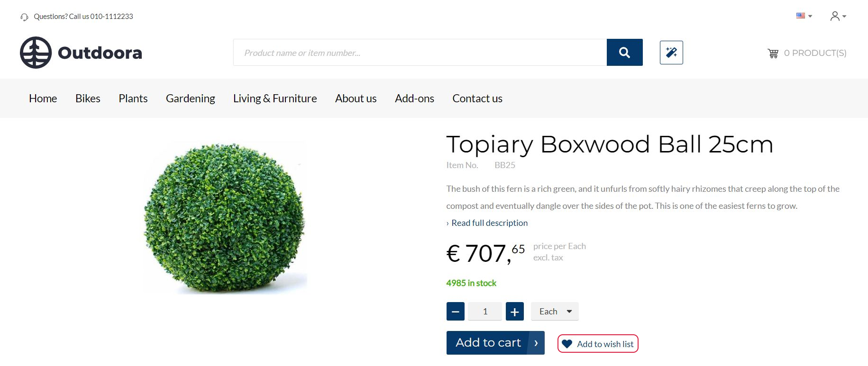The image size is (868, 366).
Task: Click the Add to cart button
Action: click(495, 343)
